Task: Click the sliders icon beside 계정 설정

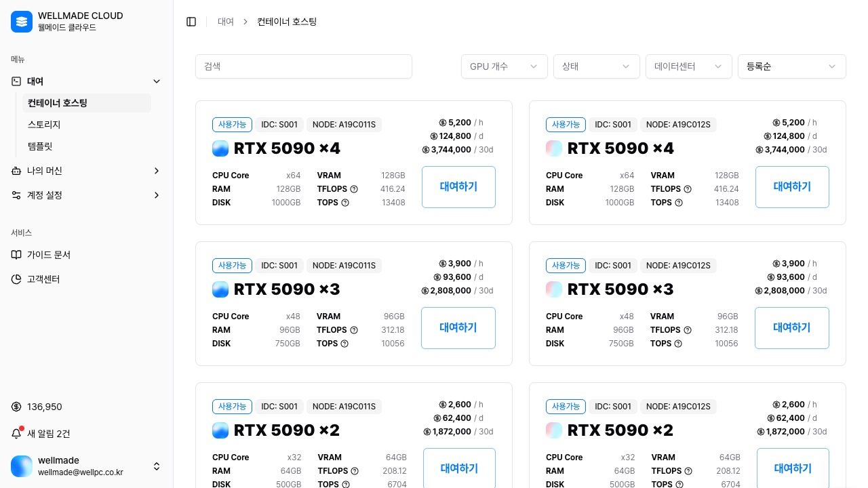Action: [x=16, y=195]
